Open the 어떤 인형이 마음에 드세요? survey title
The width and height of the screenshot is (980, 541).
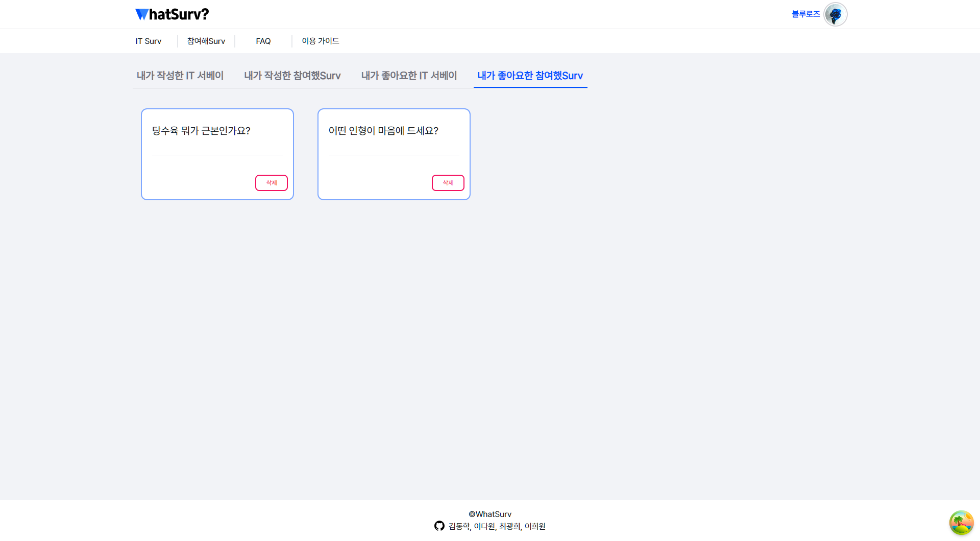[x=383, y=131]
